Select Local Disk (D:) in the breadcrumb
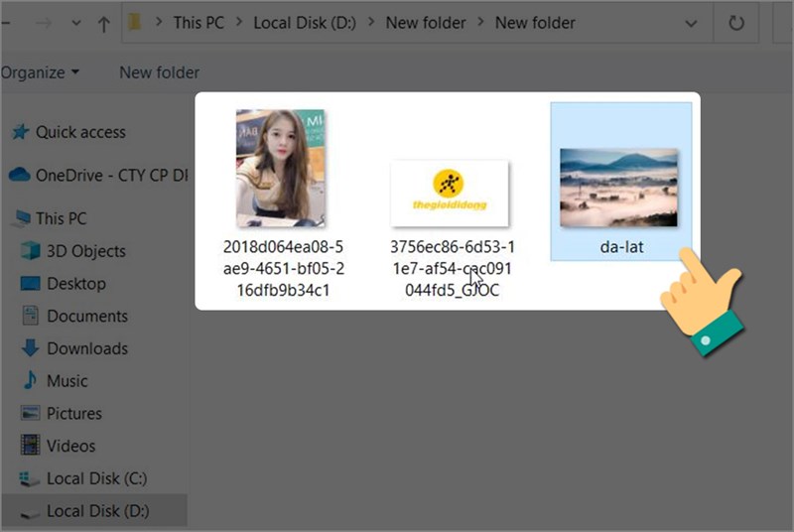The width and height of the screenshot is (794, 532). (305, 23)
